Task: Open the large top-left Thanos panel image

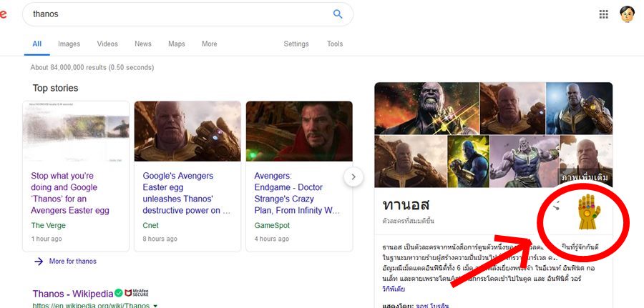Action: [427, 109]
